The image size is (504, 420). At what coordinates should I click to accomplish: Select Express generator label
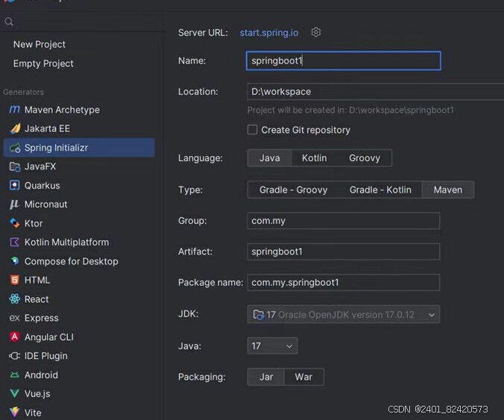(x=42, y=318)
